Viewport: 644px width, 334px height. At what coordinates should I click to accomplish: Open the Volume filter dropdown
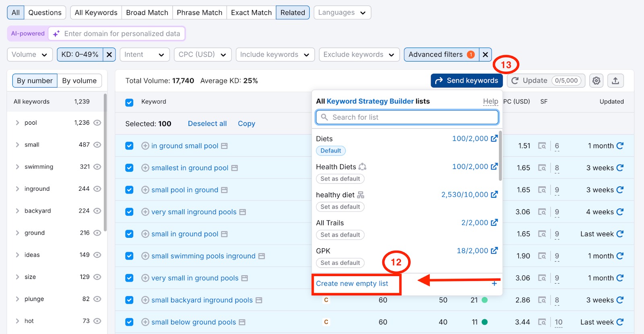[30, 54]
